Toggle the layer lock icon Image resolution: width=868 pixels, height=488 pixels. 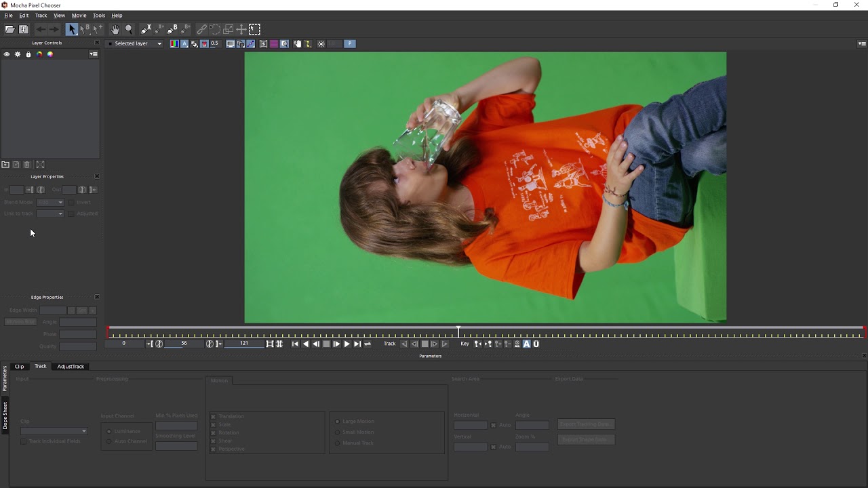pos(28,54)
